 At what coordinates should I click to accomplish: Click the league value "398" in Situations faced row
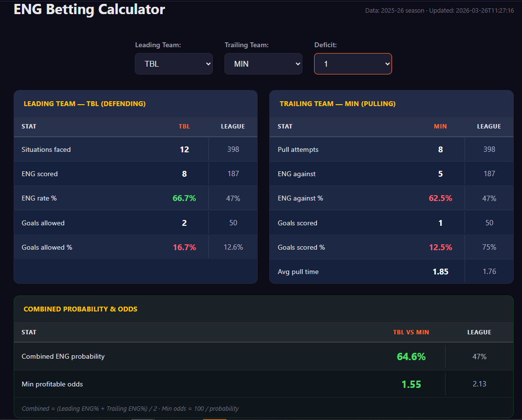(233, 149)
